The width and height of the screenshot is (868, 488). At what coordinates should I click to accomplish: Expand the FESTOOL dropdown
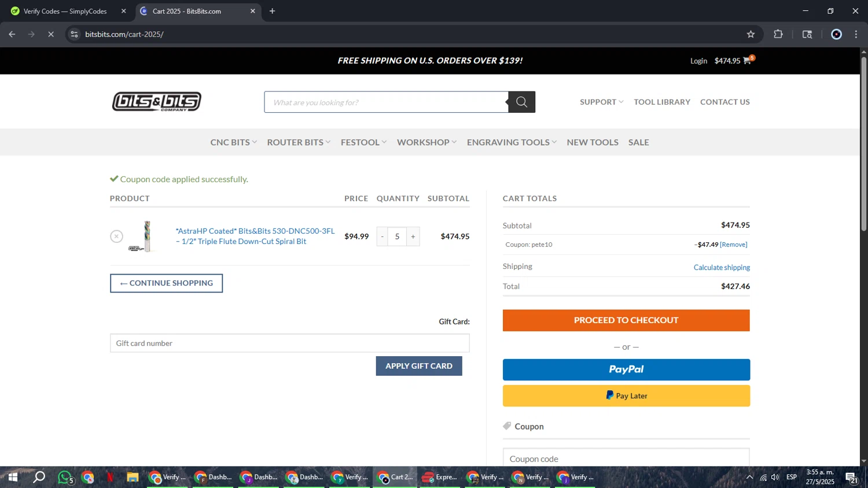click(363, 142)
